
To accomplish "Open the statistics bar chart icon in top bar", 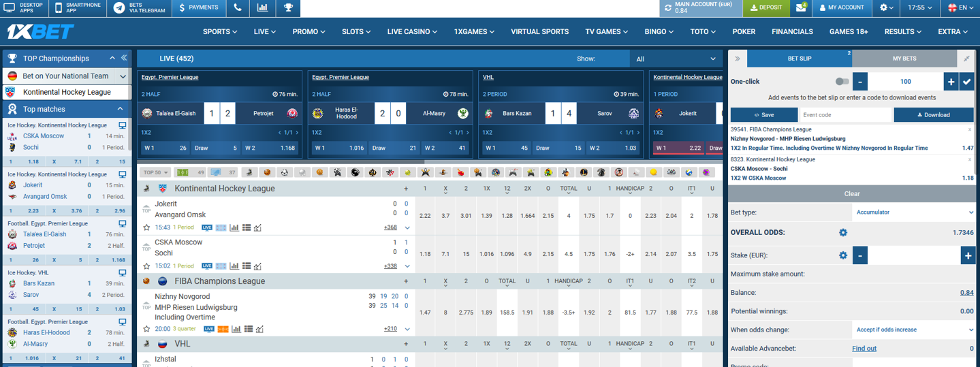I will (x=263, y=8).
